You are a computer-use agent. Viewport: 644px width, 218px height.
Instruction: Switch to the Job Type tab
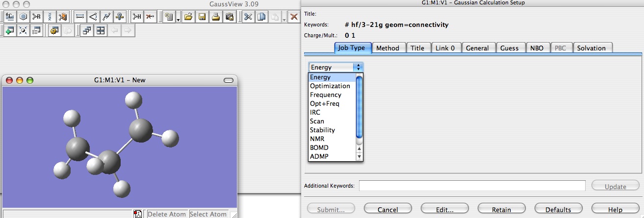pos(353,48)
